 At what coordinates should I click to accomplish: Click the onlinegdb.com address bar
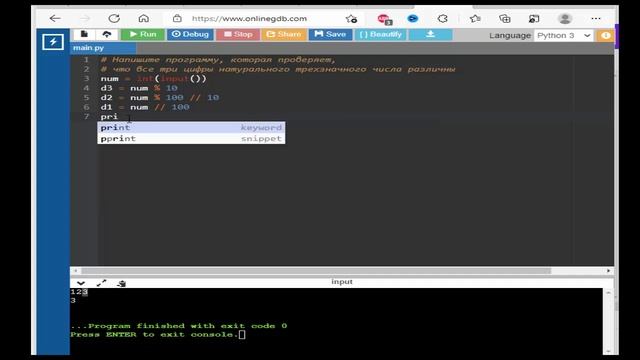[249, 18]
